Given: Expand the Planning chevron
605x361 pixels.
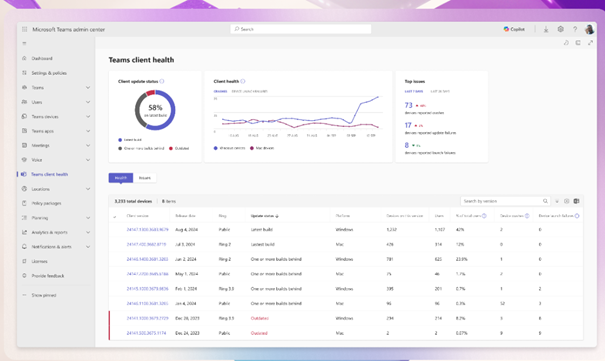Looking at the screenshot, I should coord(88,218).
